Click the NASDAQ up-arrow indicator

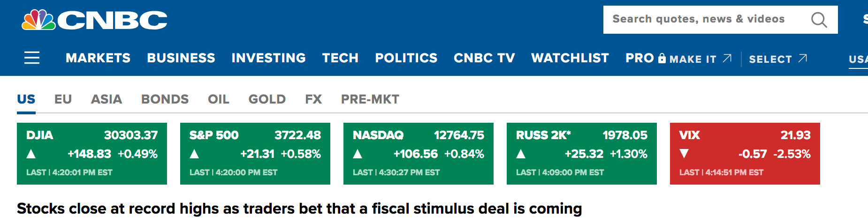pos(358,154)
